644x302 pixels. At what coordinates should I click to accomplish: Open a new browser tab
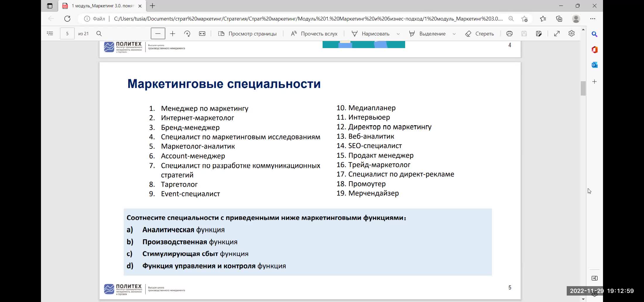click(153, 6)
